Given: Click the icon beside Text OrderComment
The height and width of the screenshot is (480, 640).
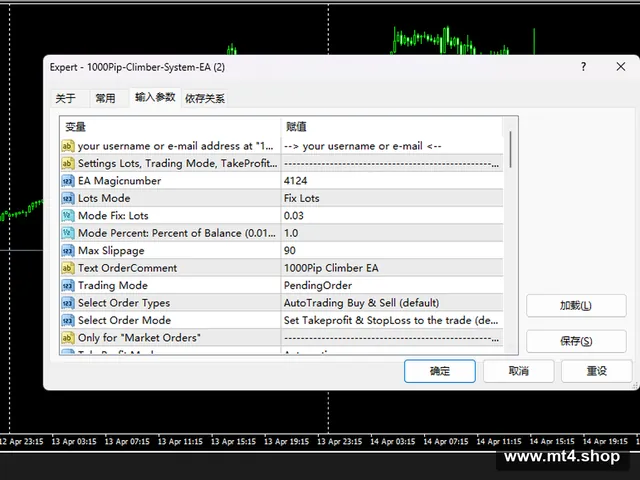Looking at the screenshot, I should (68, 268).
